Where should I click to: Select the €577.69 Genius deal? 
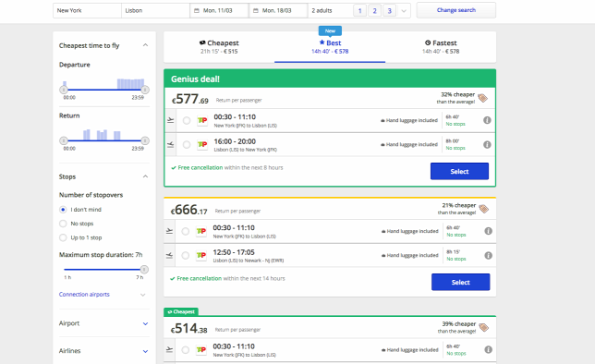pyautogui.click(x=459, y=171)
